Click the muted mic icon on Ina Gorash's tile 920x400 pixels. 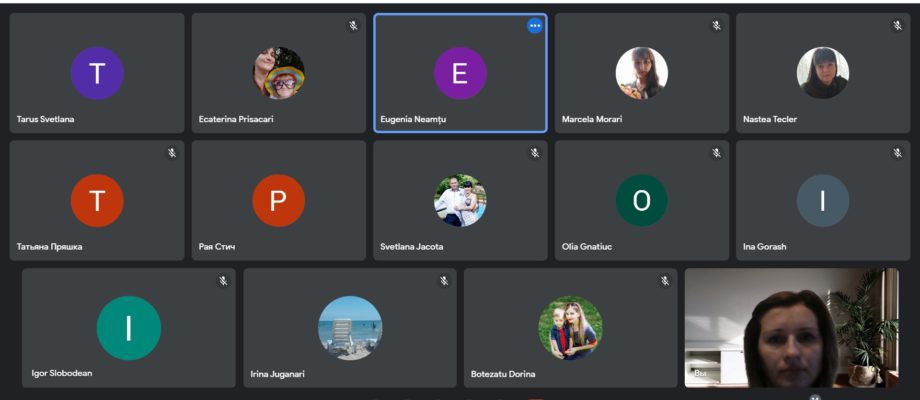click(898, 153)
